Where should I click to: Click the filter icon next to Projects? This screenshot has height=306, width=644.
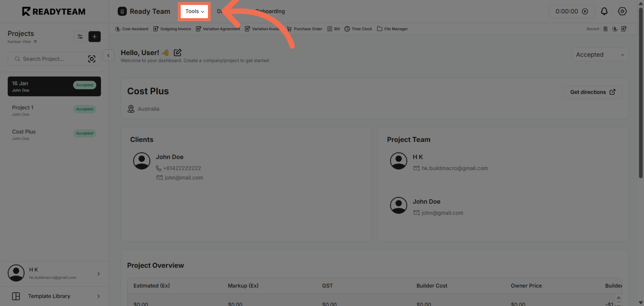[80, 37]
